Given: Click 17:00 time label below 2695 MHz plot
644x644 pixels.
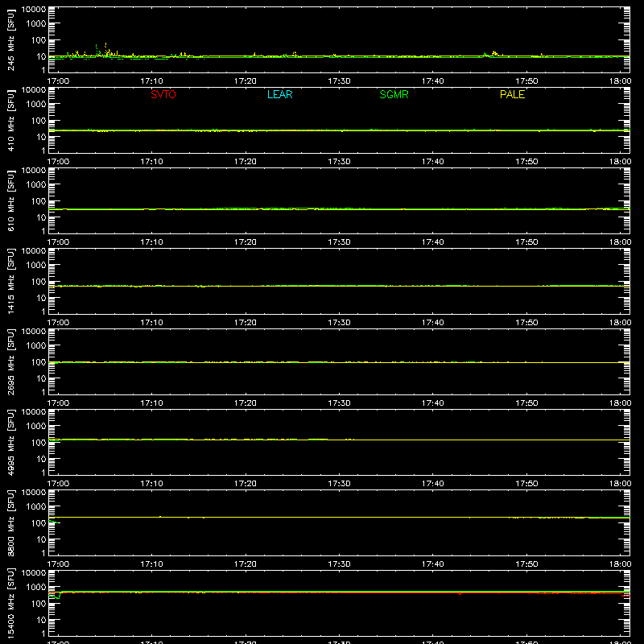Looking at the screenshot, I should (x=58, y=403).
